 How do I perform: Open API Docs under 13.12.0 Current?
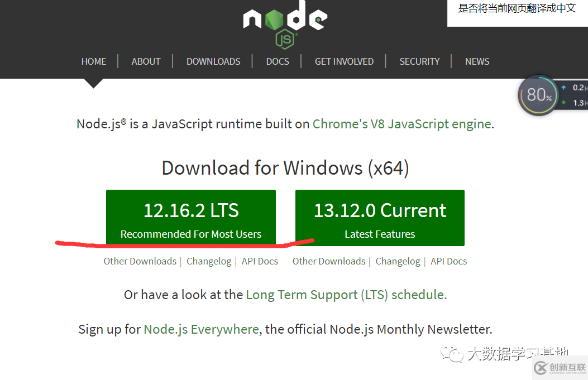coord(448,261)
